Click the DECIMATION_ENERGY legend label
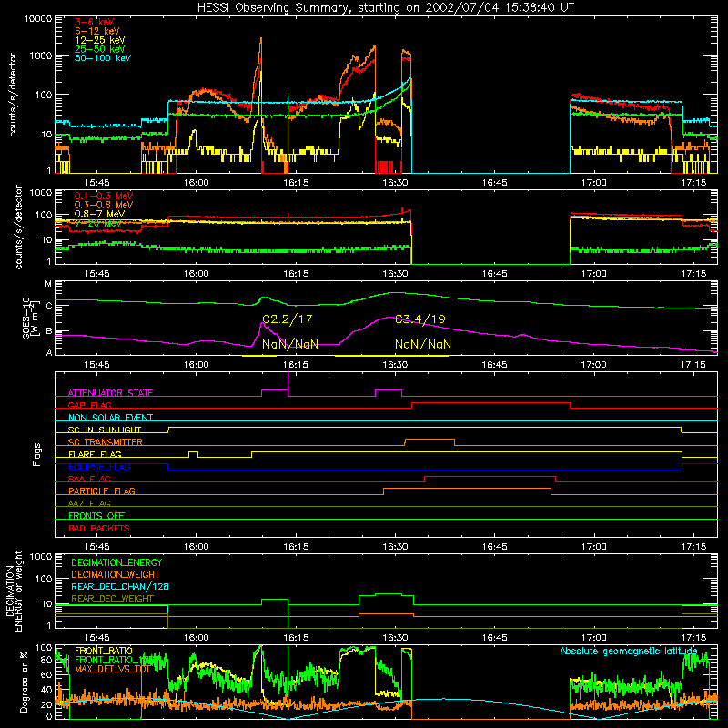 (x=116, y=562)
